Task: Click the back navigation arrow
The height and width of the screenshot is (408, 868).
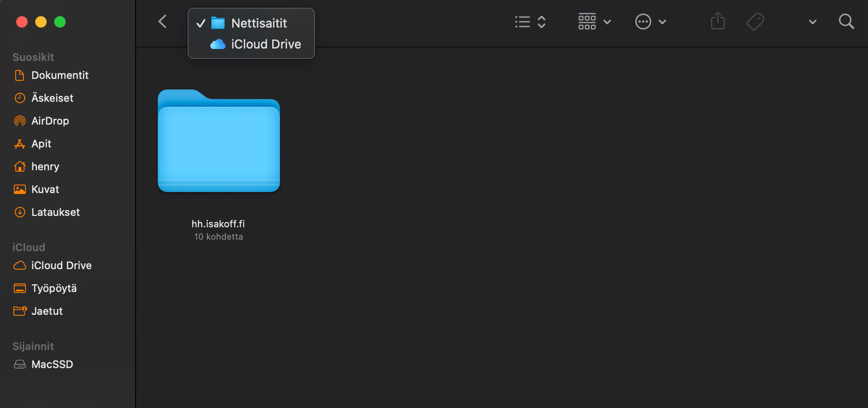Action: tap(163, 21)
